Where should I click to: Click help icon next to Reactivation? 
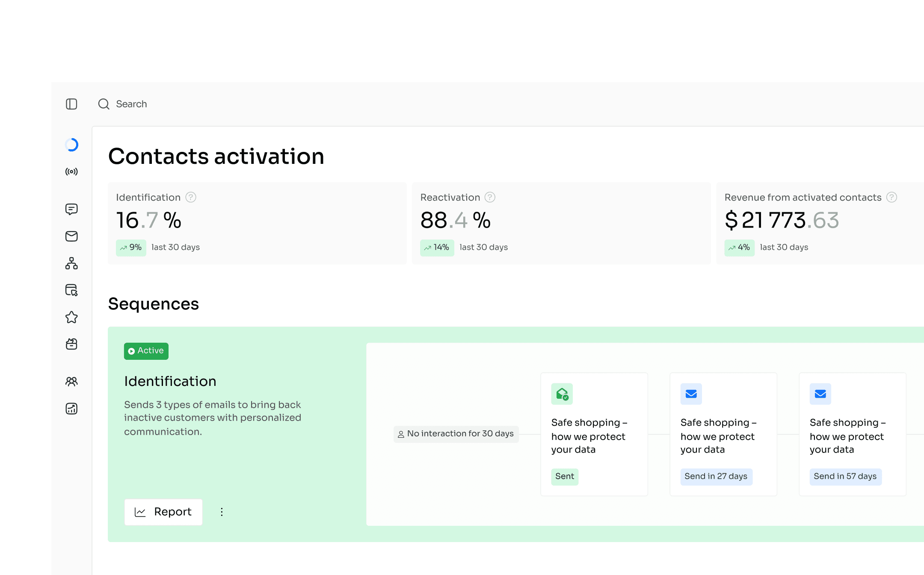490,197
